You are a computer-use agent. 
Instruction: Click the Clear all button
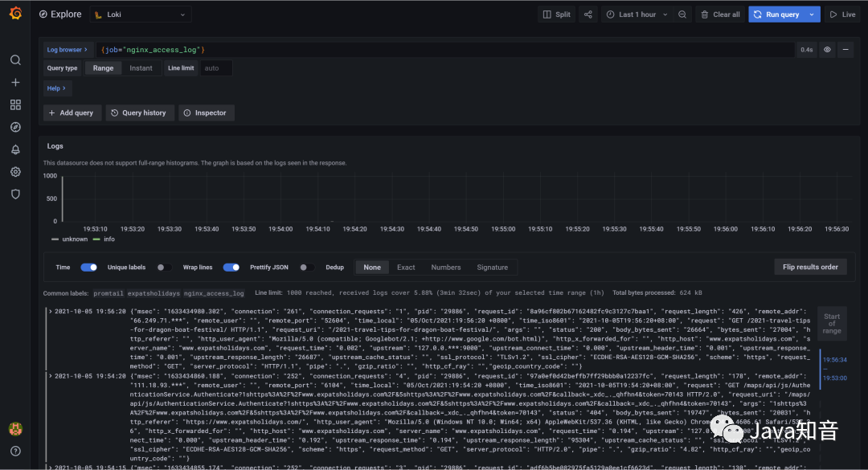tap(720, 14)
